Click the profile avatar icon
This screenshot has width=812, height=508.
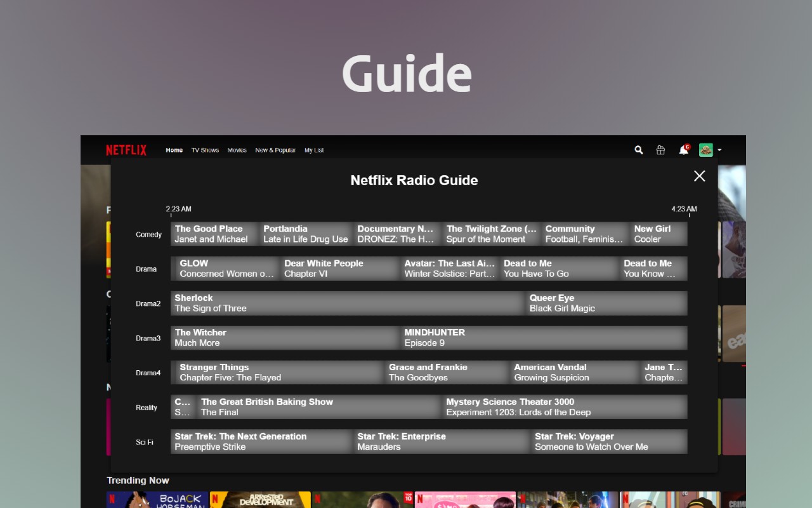tap(706, 150)
